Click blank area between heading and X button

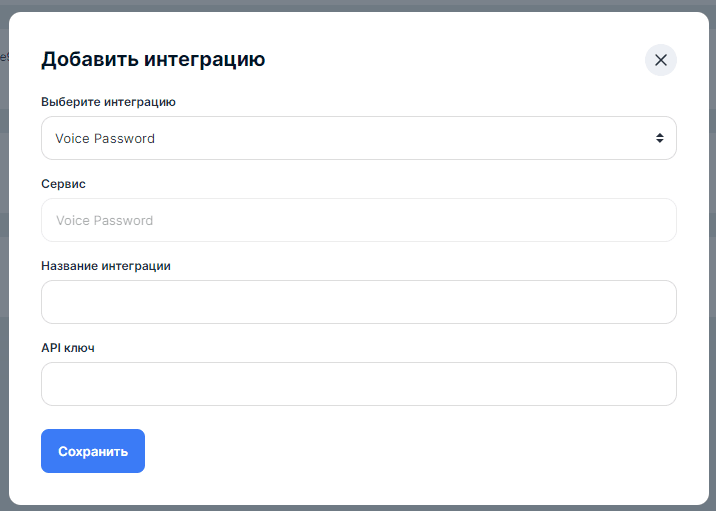click(x=450, y=60)
